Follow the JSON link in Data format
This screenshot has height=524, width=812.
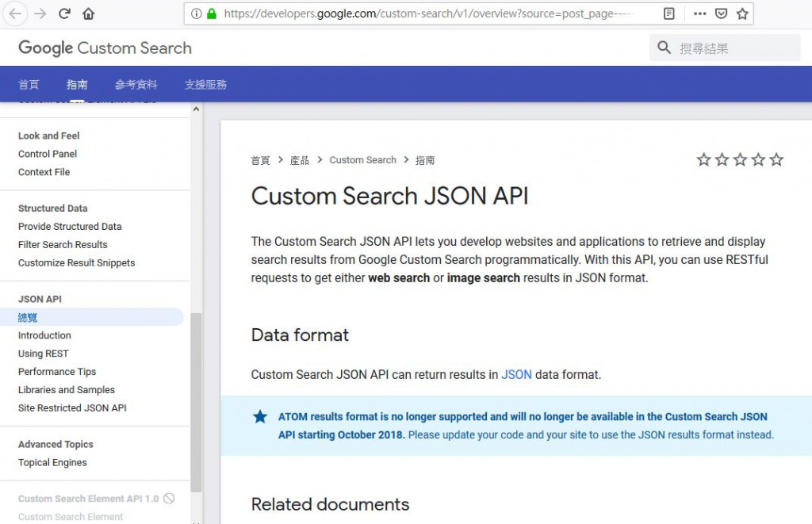click(x=516, y=374)
